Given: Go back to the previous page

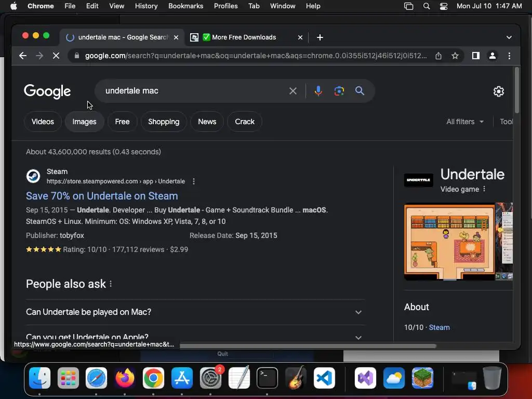Looking at the screenshot, I should point(23,56).
